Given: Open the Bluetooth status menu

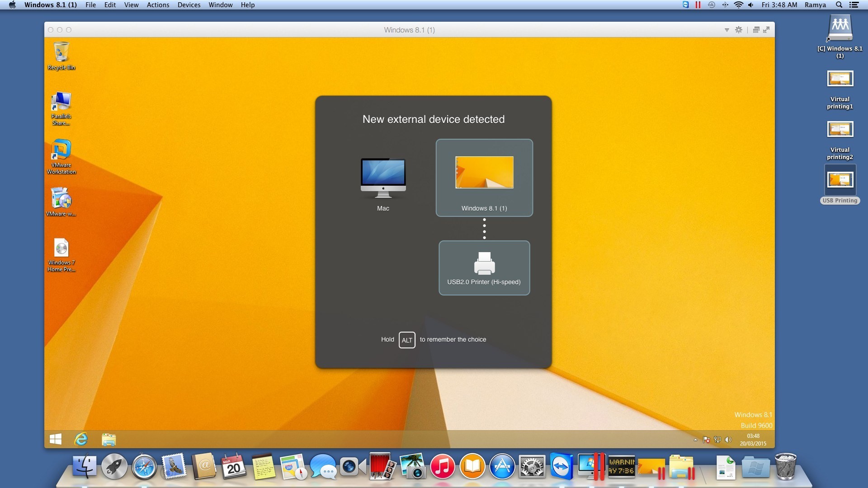Looking at the screenshot, I should pos(725,5).
